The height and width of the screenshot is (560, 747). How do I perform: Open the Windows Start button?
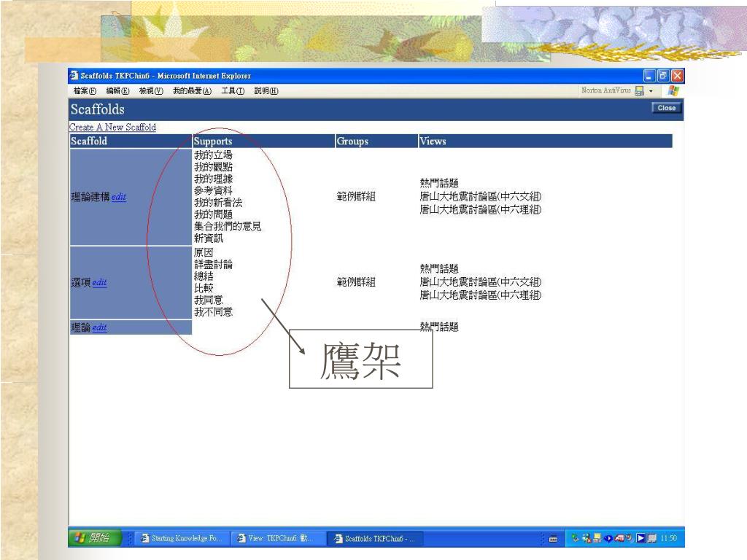[x=94, y=538]
